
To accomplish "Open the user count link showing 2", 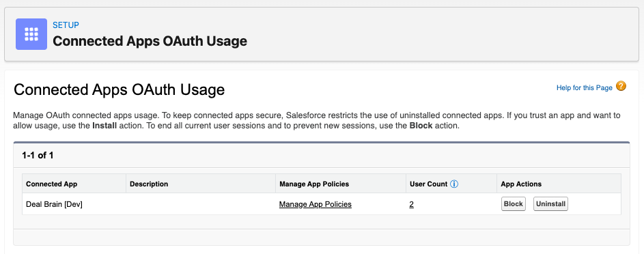I will click(411, 204).
